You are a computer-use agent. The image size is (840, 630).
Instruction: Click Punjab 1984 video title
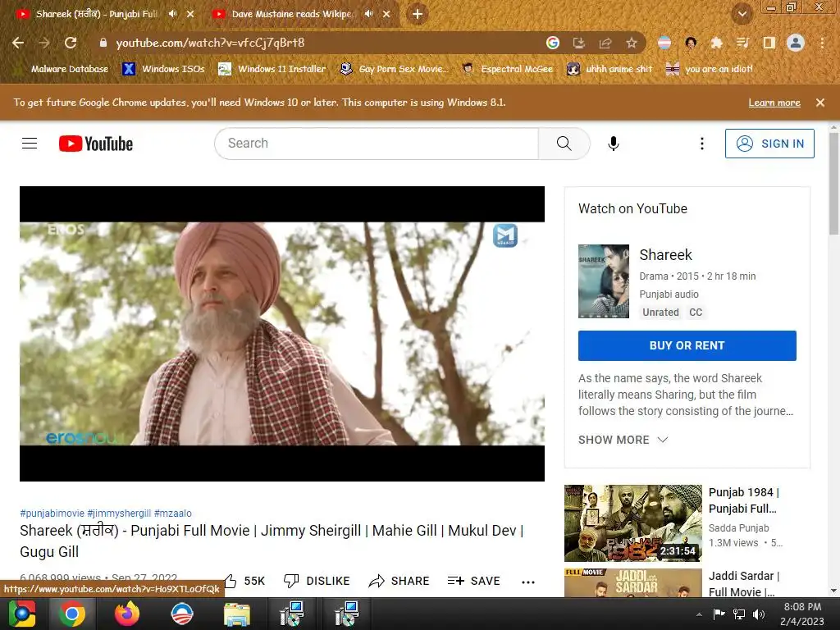click(743, 500)
